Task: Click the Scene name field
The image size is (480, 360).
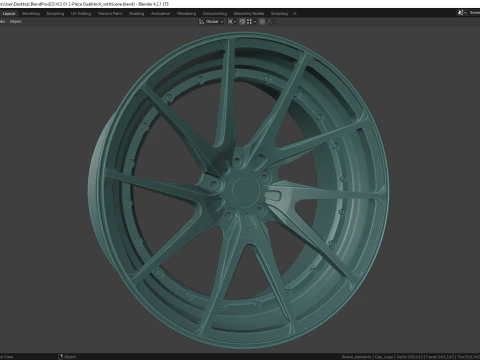Action: [474, 13]
